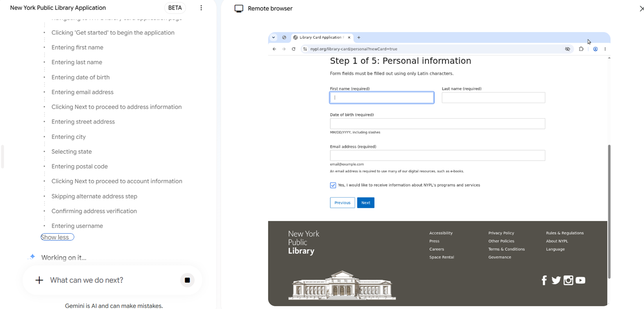Click the BETA badge

tap(175, 8)
